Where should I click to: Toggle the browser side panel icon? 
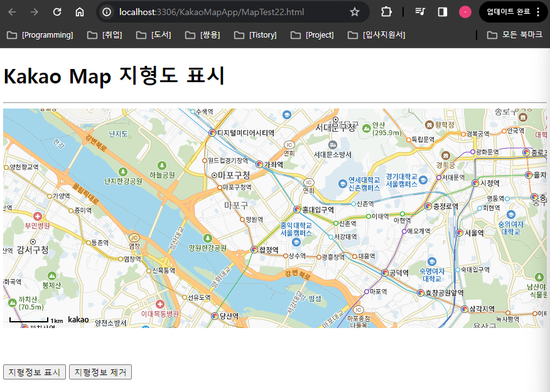tap(442, 12)
